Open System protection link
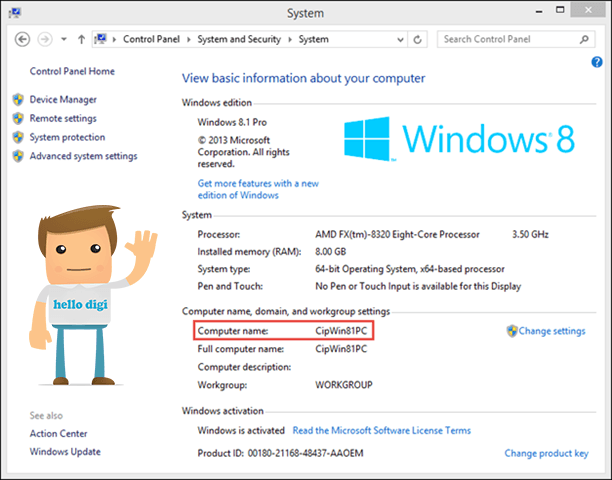 point(67,137)
